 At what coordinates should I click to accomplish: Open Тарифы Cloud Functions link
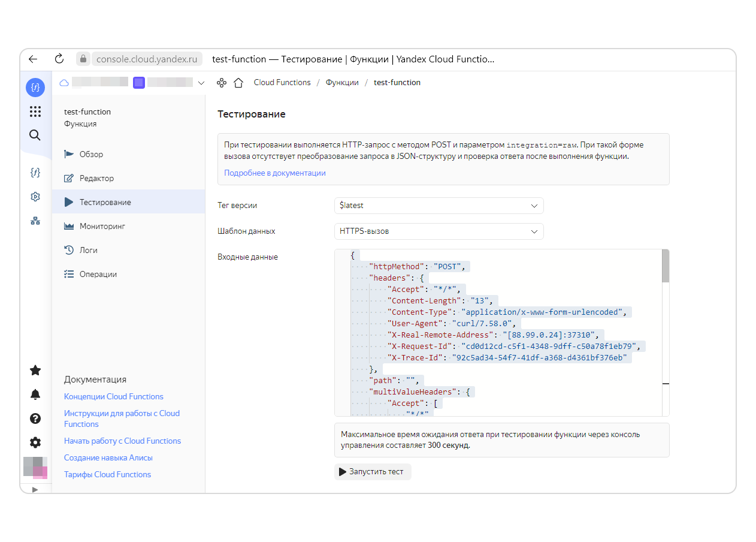pos(108,474)
